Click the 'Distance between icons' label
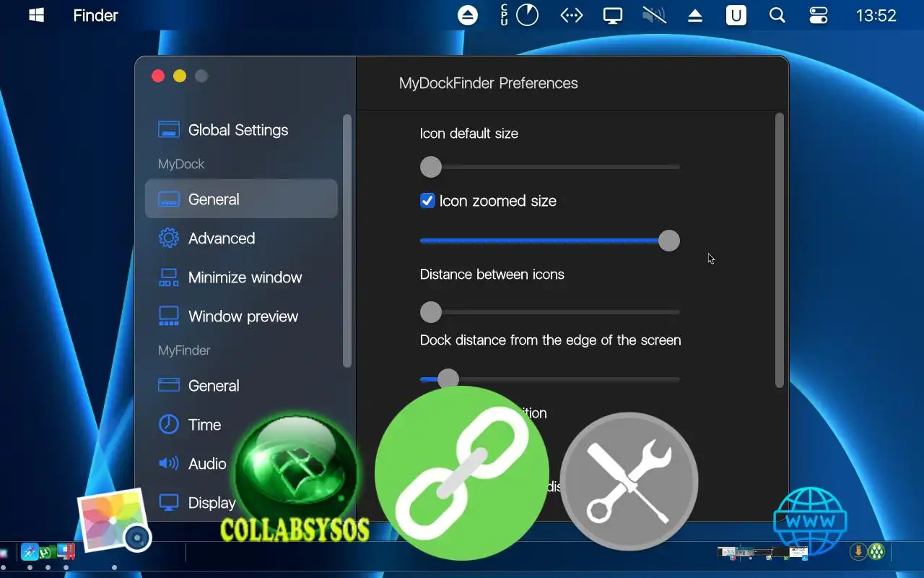Viewport: 924px width, 578px height. (x=492, y=275)
